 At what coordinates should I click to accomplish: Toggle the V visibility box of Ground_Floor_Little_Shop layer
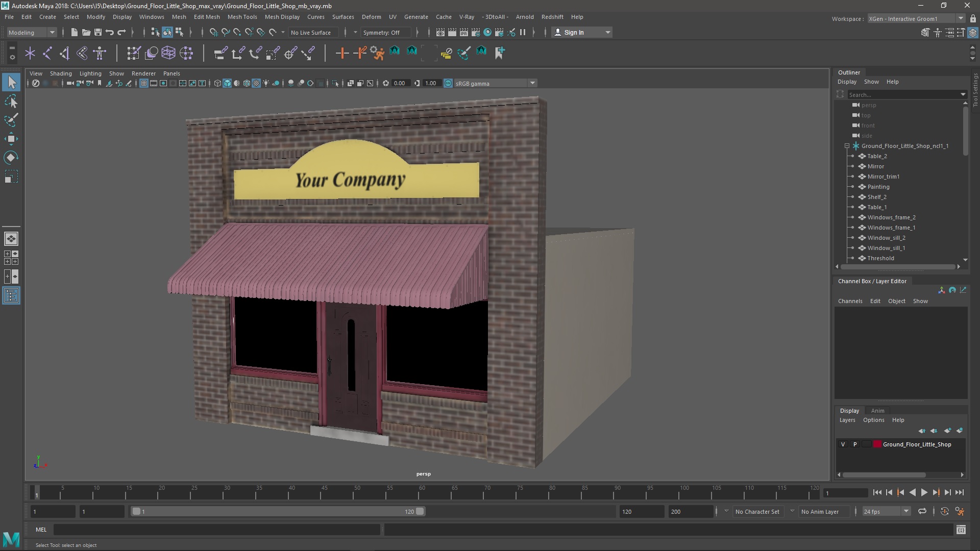(x=843, y=444)
